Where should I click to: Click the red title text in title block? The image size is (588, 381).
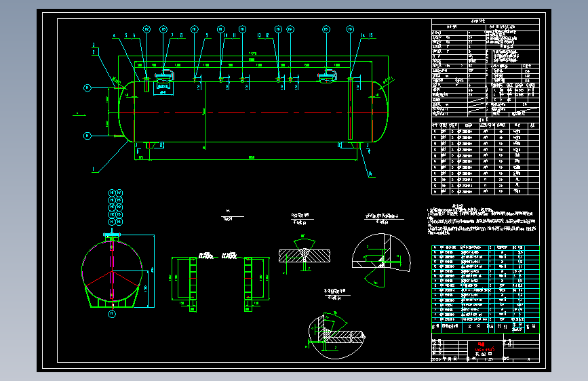click(x=485, y=347)
